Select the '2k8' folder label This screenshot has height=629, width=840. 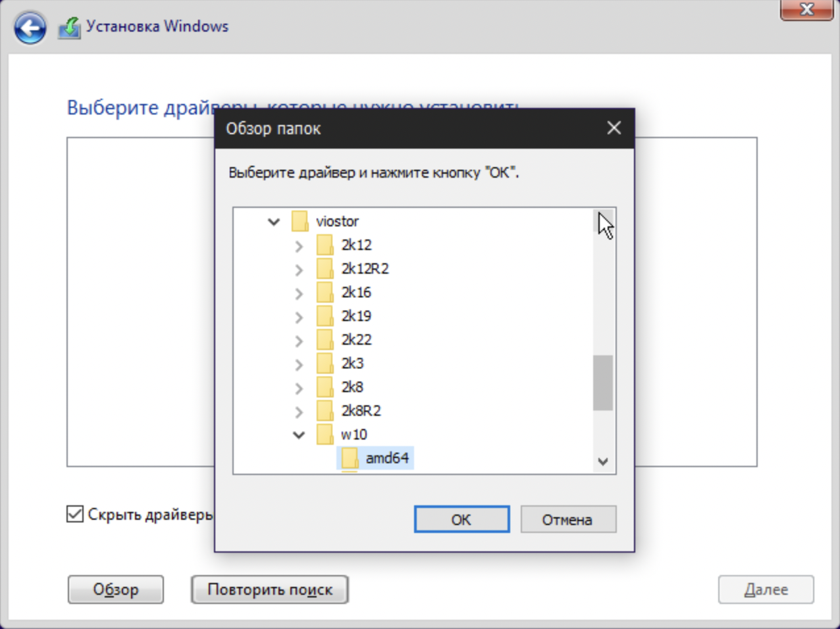[352, 387]
